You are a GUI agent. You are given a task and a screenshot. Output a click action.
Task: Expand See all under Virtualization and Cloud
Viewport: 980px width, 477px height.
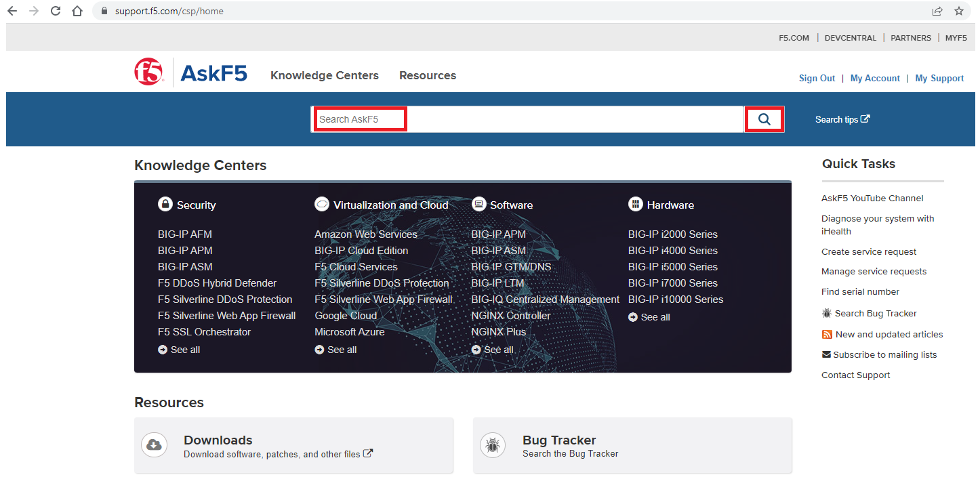[335, 350]
